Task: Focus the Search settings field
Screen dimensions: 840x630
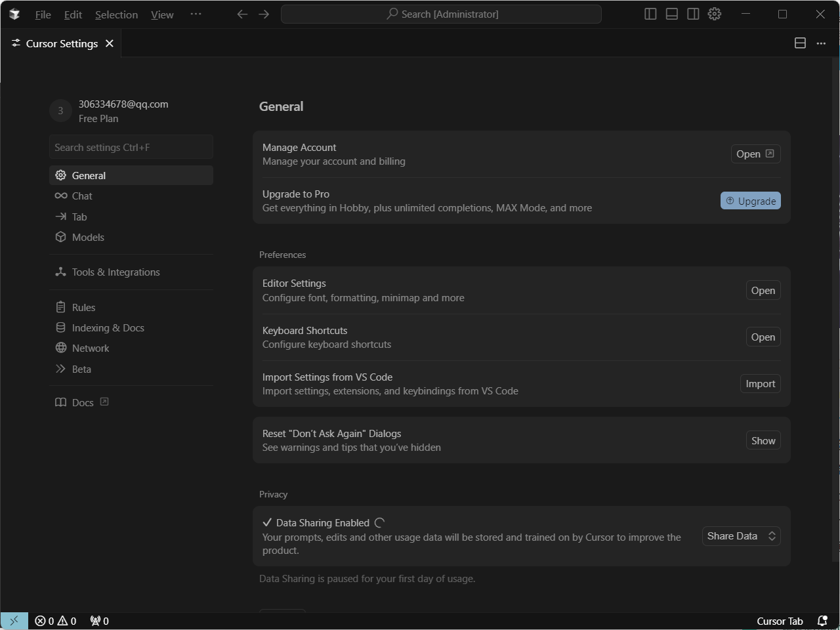Action: [131, 147]
